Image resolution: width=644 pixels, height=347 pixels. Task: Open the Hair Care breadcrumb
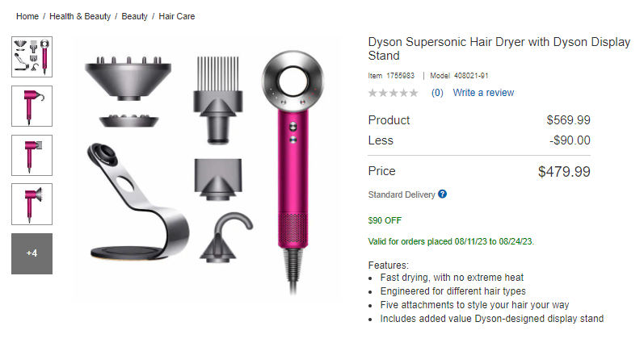[x=177, y=16]
